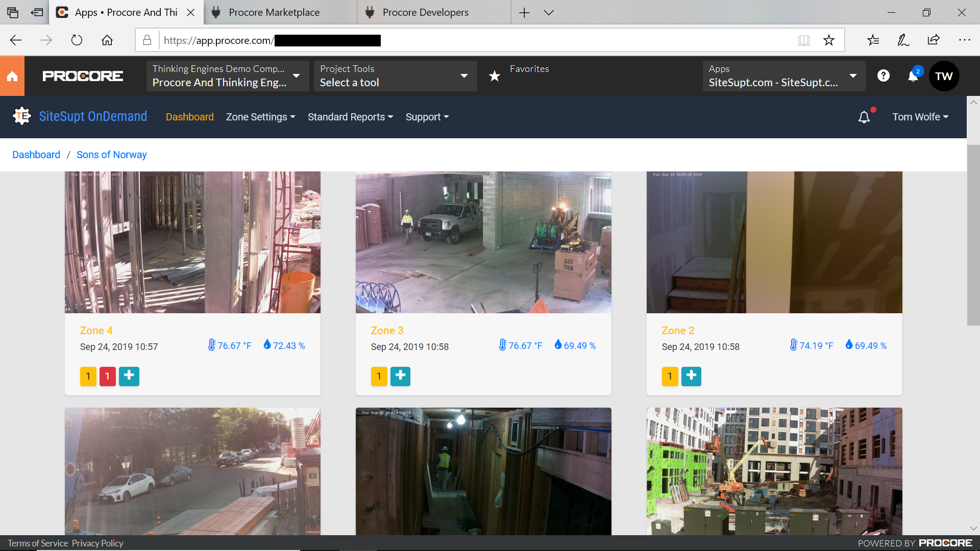Click Zone 4 temperature 76.67 °F
980x551 pixels.
pos(230,345)
